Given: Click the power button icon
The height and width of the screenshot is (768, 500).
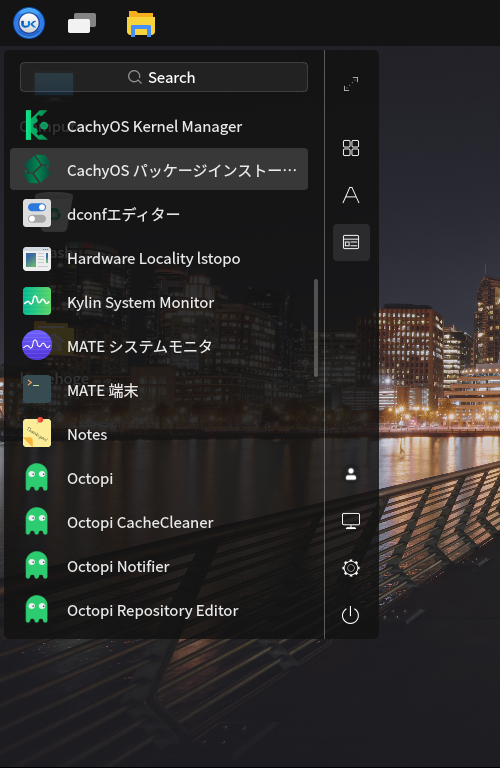Looking at the screenshot, I should click(x=351, y=615).
